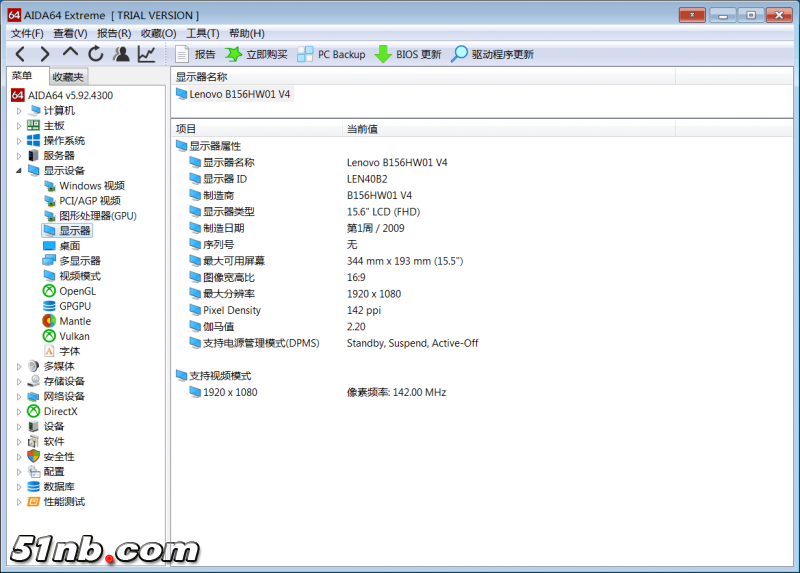Click the BIOS 更新 toolbar button

point(408,54)
